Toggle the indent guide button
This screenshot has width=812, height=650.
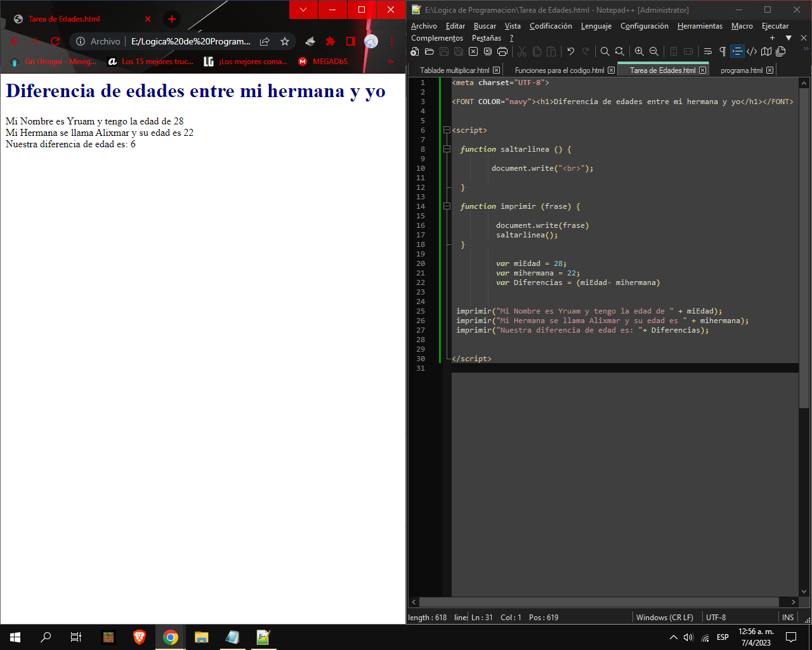737,51
